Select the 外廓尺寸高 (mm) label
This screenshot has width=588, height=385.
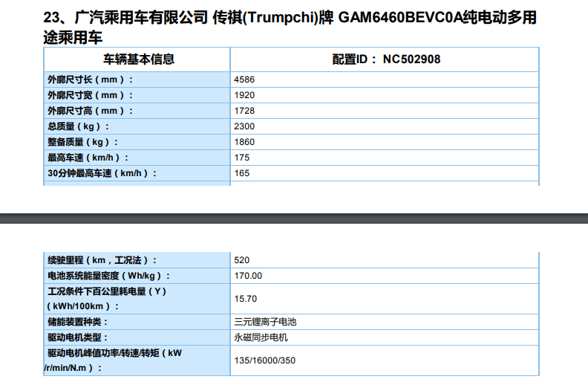tap(90, 111)
